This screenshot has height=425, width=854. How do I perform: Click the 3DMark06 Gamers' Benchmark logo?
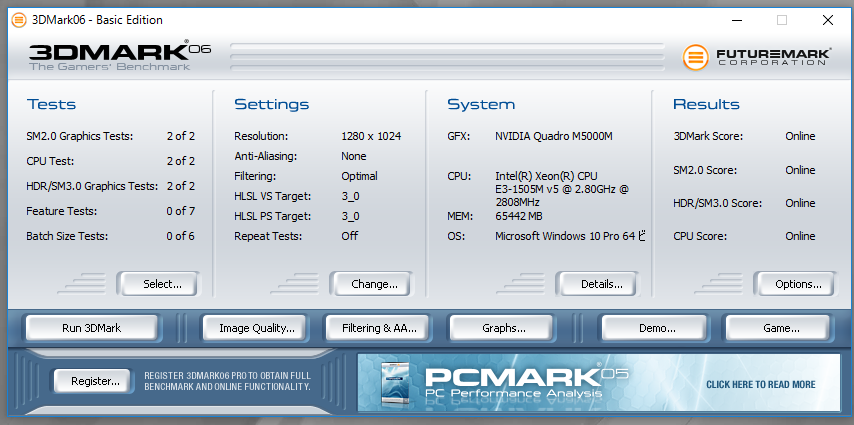point(120,56)
